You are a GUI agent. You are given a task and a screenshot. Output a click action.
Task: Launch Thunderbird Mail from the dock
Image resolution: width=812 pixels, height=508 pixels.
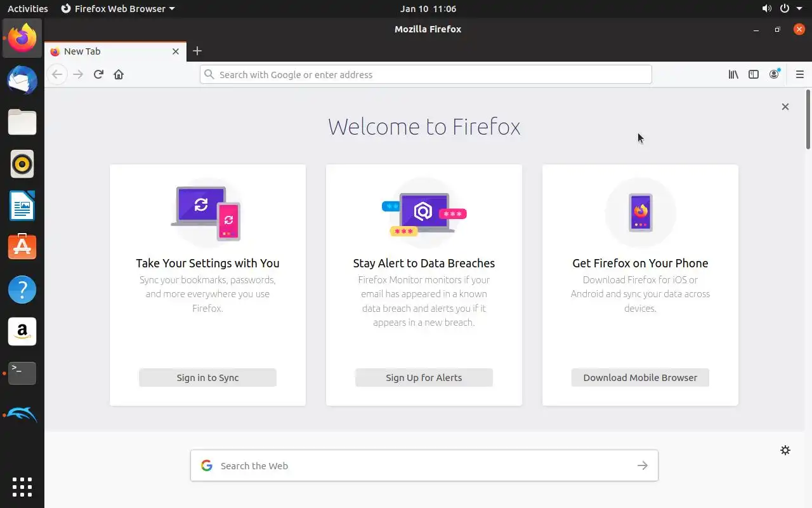point(22,81)
